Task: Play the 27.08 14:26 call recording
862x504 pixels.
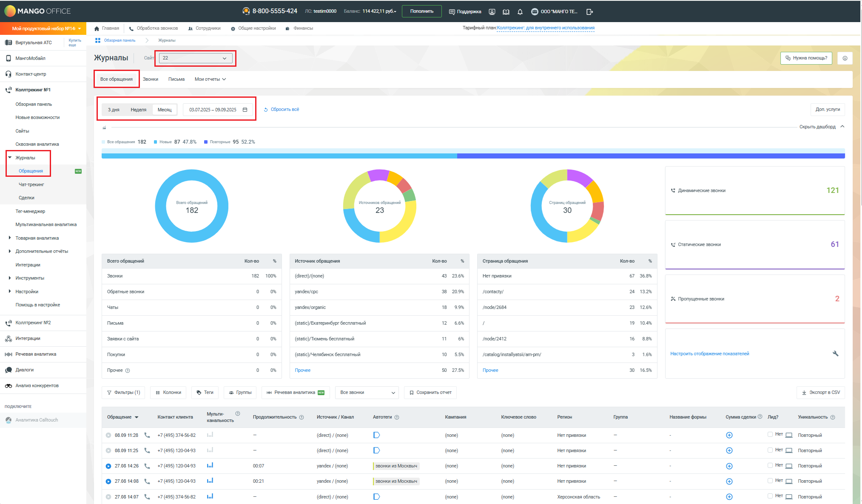Action: click(108, 466)
